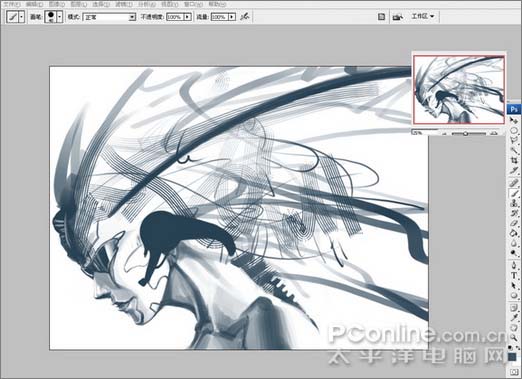522x379 pixels.
Task: Select the Hand tool
Action: 514,328
